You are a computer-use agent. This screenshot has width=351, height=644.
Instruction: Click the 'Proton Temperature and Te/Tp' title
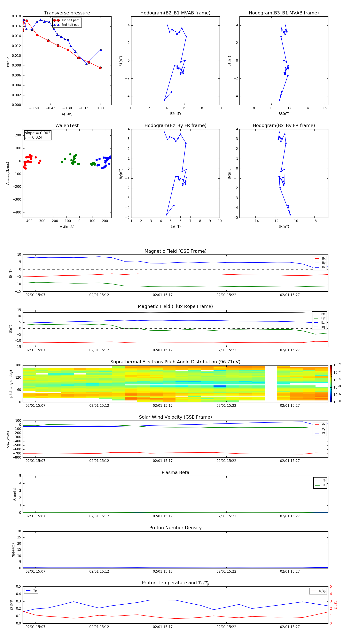pos(175,583)
